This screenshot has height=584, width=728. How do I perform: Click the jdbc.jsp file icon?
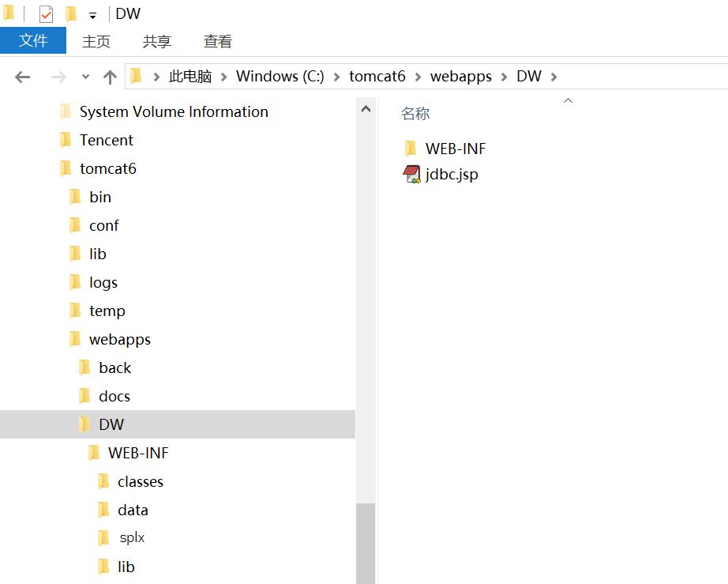point(411,175)
